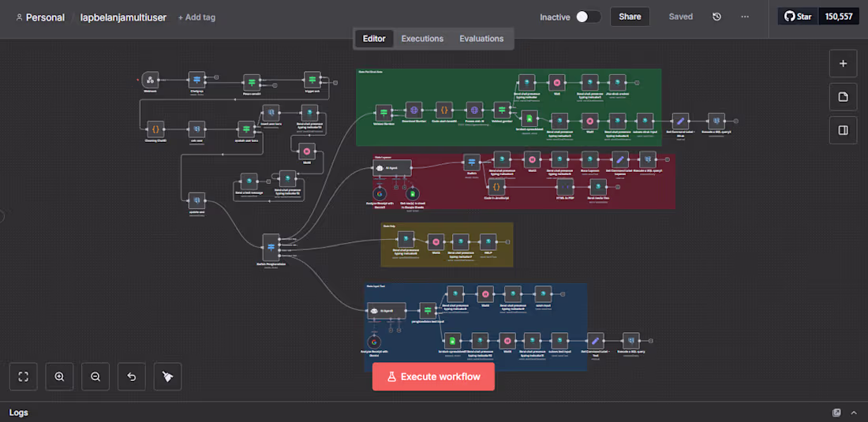The image size is (868, 422).
Task: Toggle the side panel icon on right
Action: point(843,130)
